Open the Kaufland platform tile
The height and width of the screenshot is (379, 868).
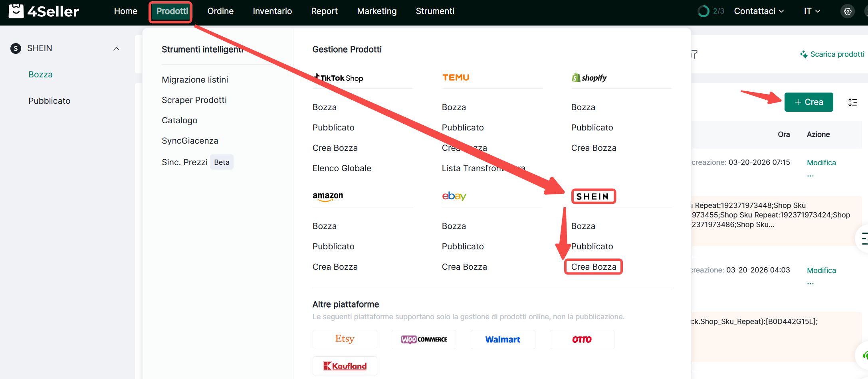345,366
